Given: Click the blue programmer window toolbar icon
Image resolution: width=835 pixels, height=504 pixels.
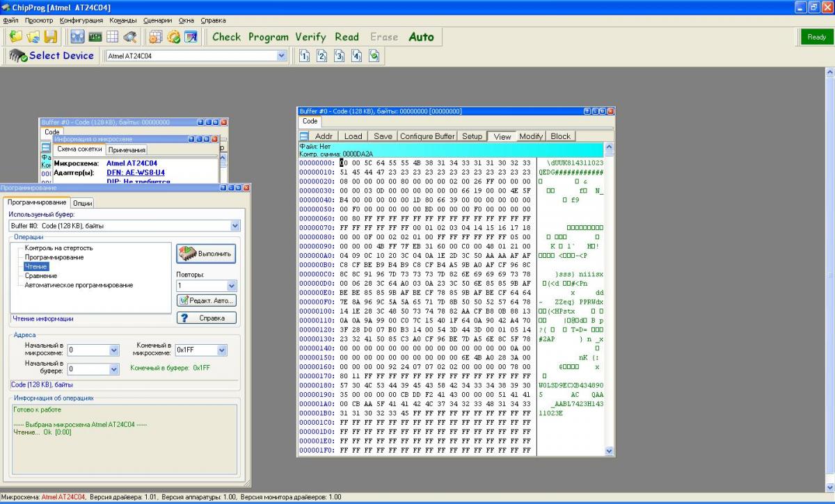Looking at the screenshot, I should tap(77, 37).
